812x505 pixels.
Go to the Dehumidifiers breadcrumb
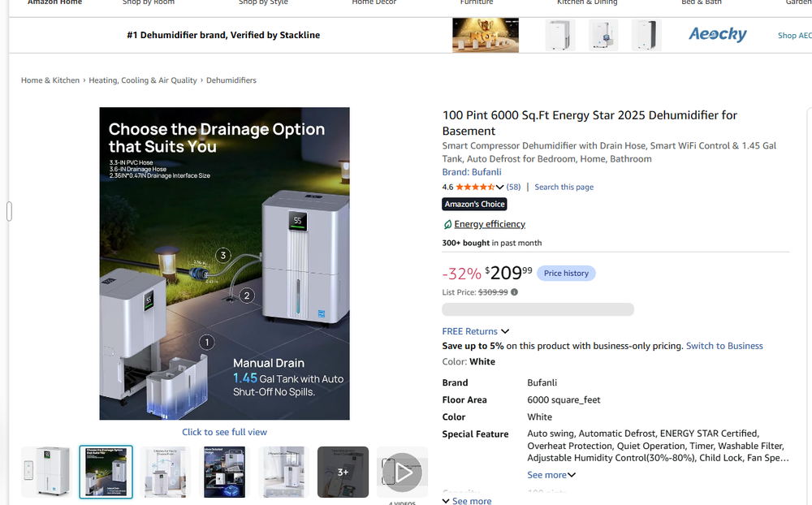click(231, 80)
